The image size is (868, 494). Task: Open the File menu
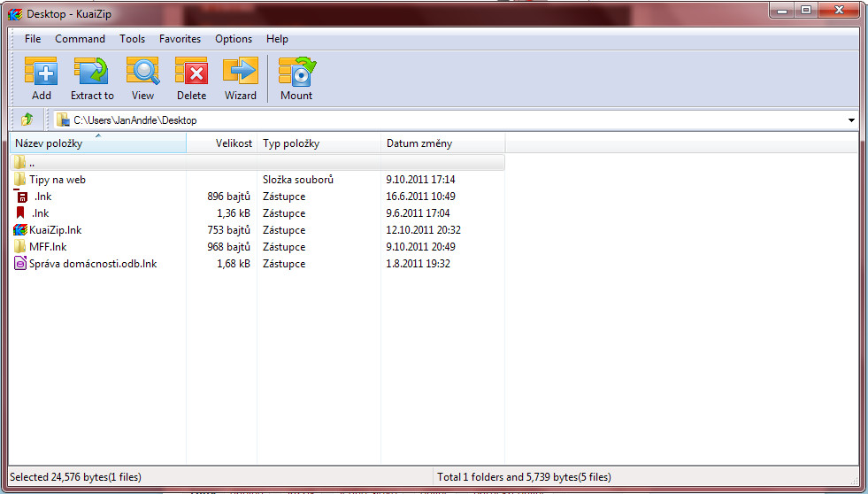(33, 39)
